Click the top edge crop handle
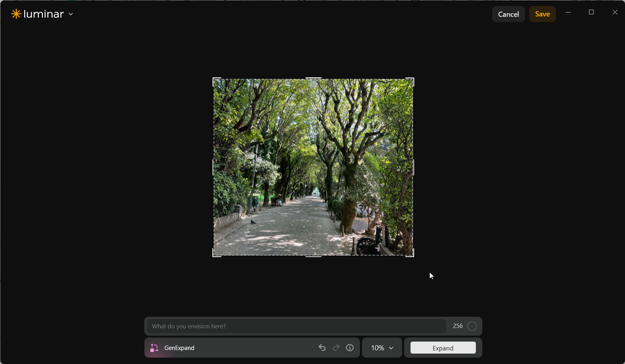The height and width of the screenshot is (364, 625). tap(313, 78)
